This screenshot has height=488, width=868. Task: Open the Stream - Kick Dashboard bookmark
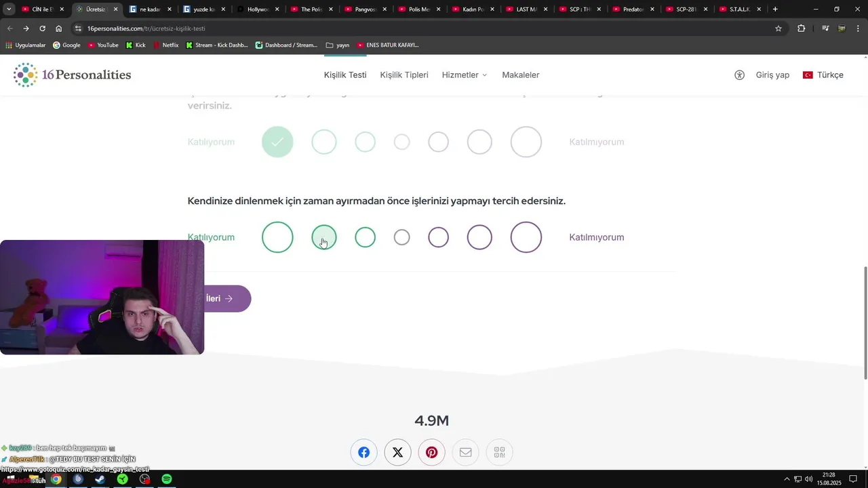[x=217, y=45]
